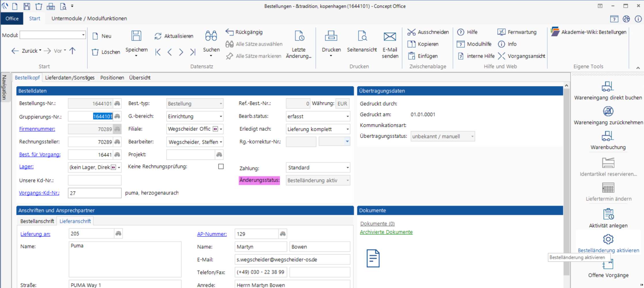Paste with Einfügen

[423, 56]
